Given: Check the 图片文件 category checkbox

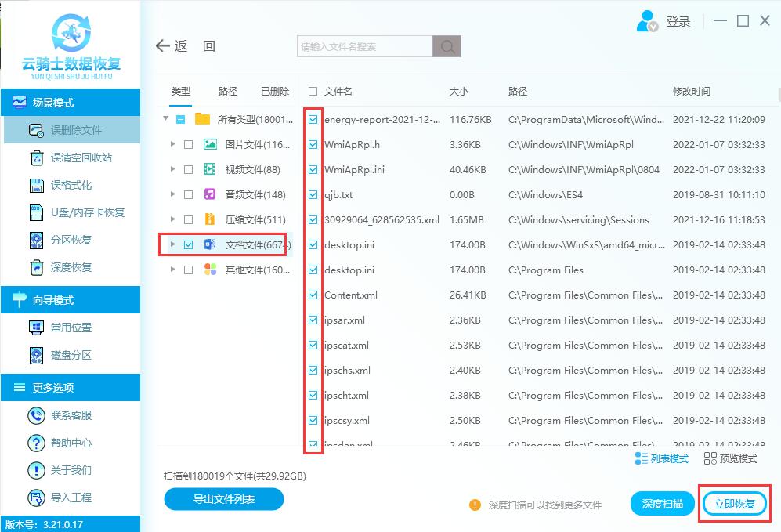Looking at the screenshot, I should click(x=188, y=144).
